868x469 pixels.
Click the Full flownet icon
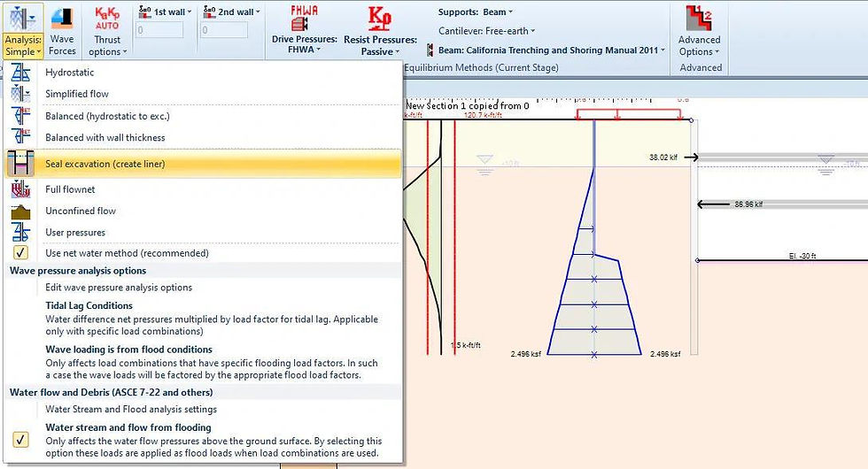click(21, 189)
